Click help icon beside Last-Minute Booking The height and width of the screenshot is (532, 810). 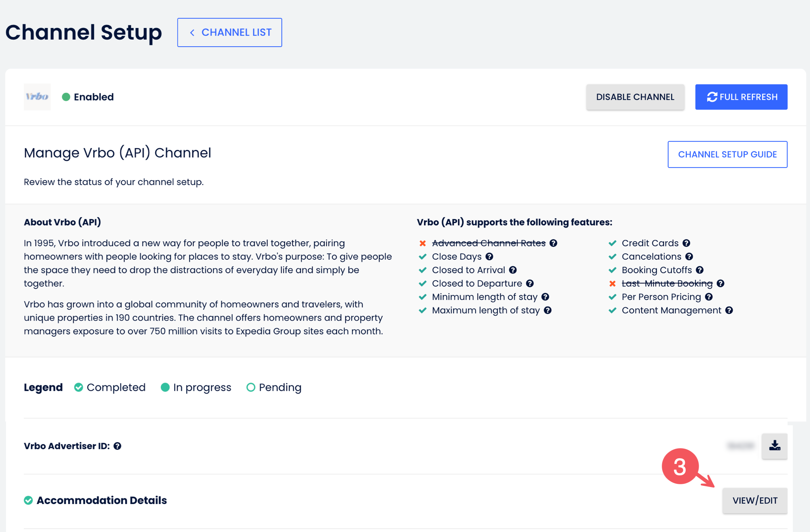tap(720, 283)
